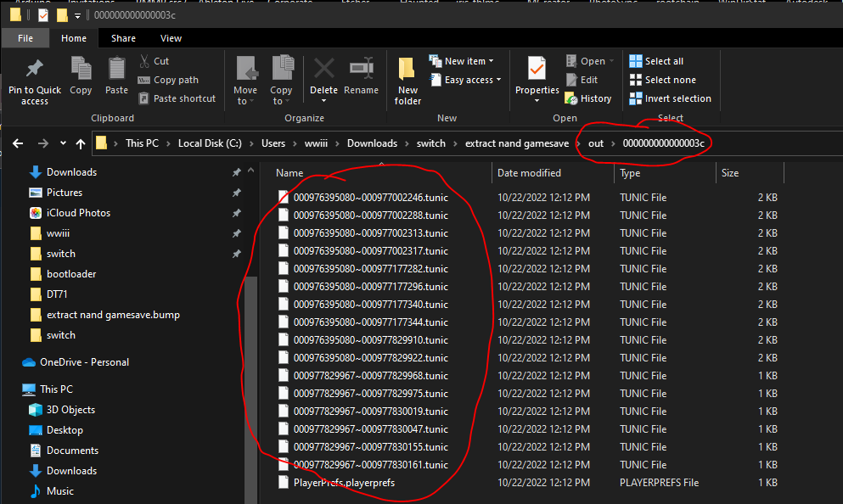Switch to the View ribbon tab

tap(171, 38)
